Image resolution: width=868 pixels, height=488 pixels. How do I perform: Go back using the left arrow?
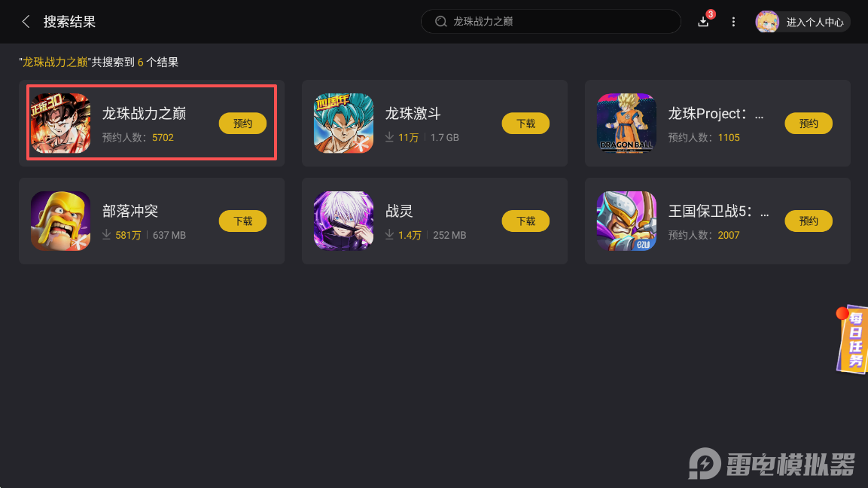(26, 22)
